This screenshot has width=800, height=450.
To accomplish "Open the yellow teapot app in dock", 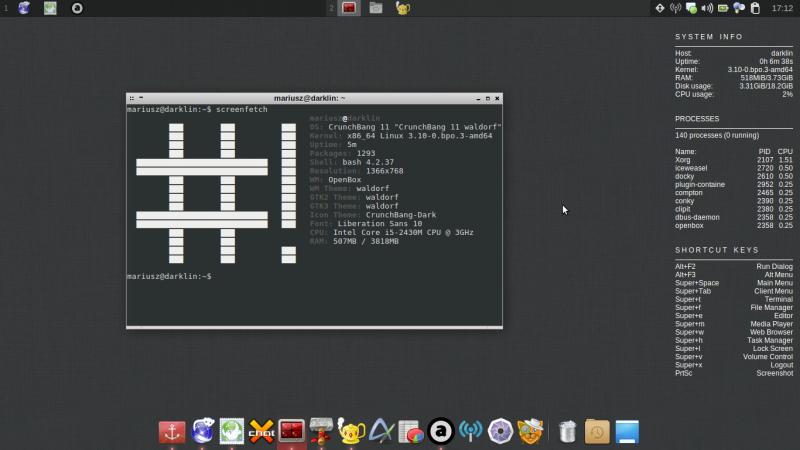I will tap(350, 431).
